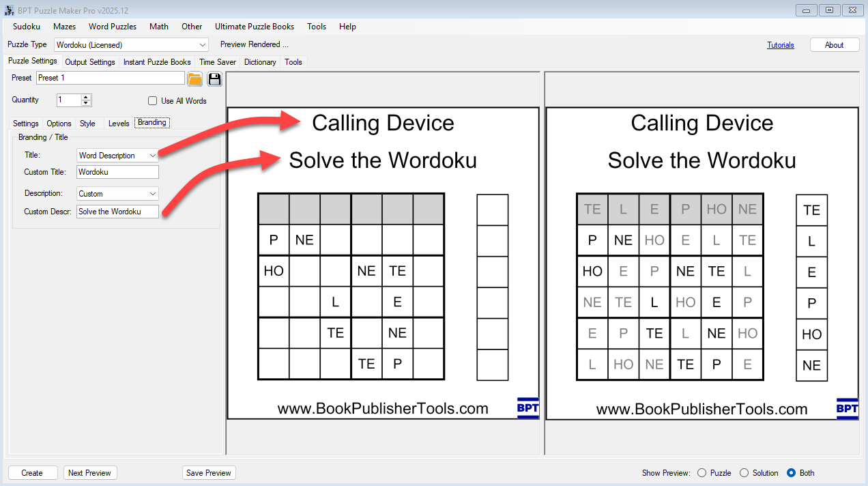Switch to the Output Settings tab
The image size is (868, 486).
pyautogui.click(x=90, y=62)
